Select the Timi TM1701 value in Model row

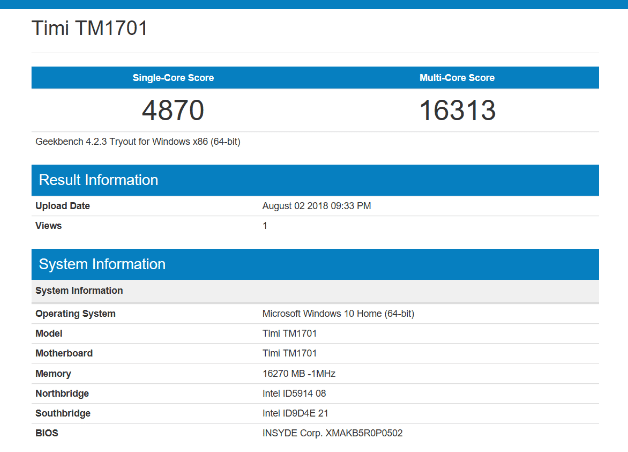point(290,333)
